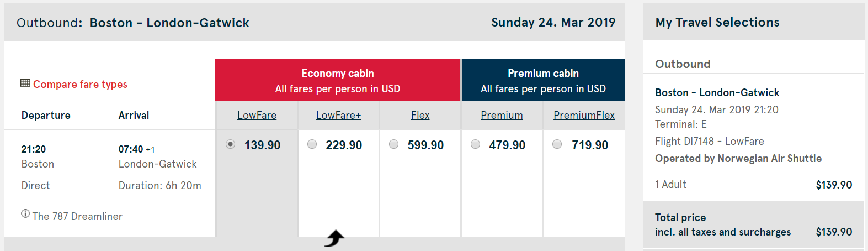Open the PremiumFlex fare header link

[584, 115]
